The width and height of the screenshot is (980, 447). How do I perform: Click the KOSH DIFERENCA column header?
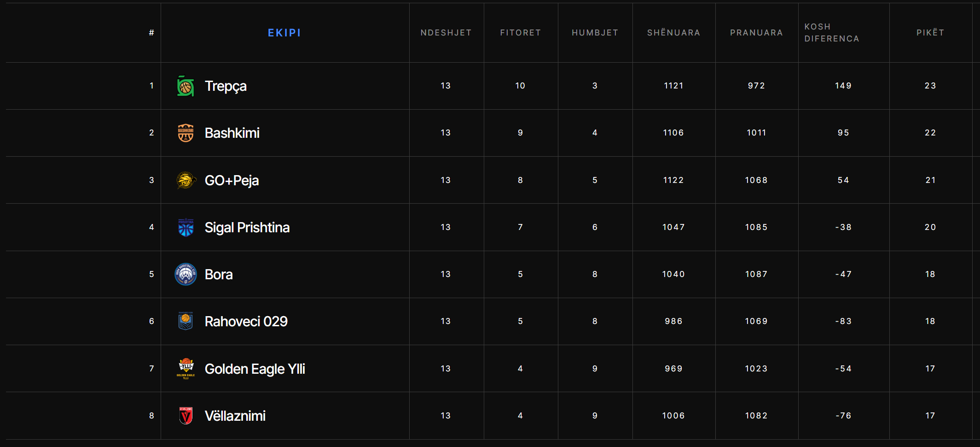(831, 33)
